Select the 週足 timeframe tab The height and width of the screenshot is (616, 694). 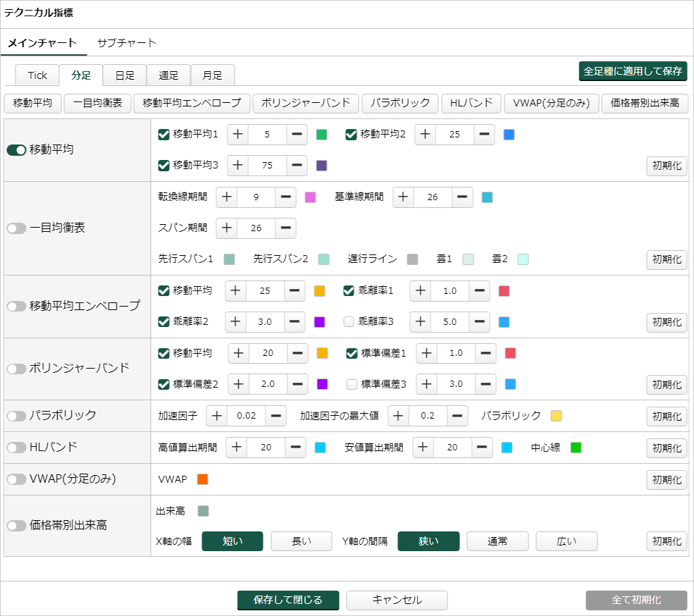[168, 75]
